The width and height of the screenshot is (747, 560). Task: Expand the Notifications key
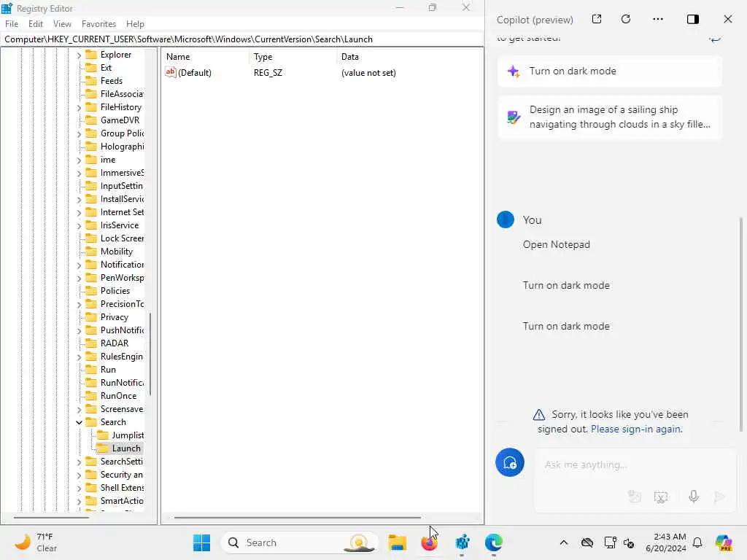click(79, 265)
